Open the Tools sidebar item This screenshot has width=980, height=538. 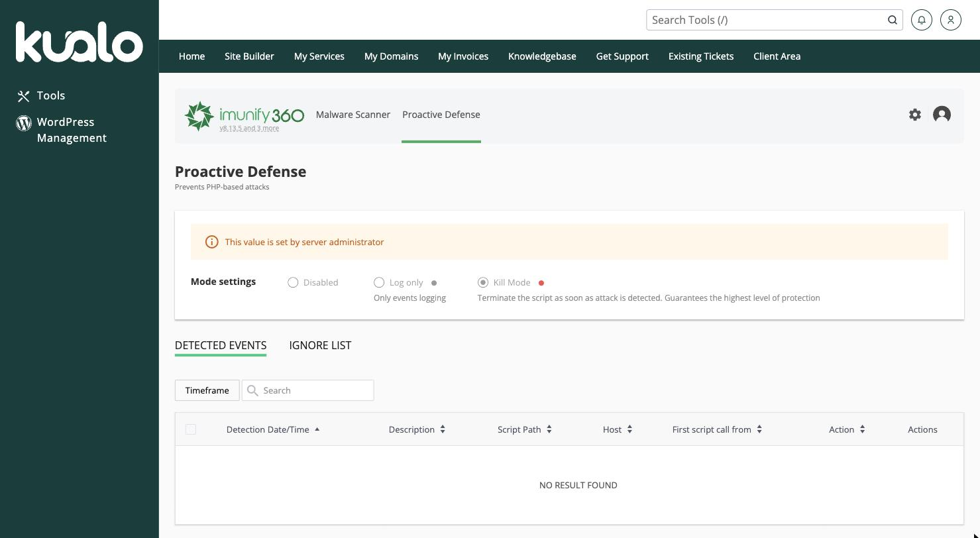41,95
